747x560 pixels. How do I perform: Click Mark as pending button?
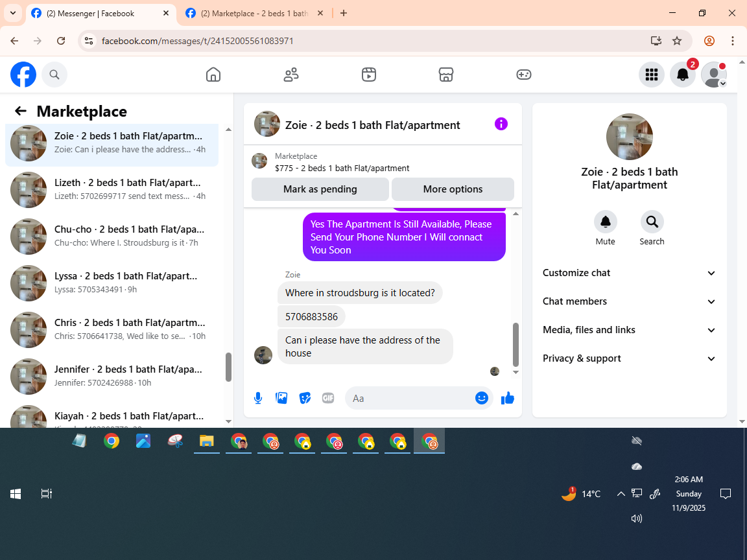(320, 189)
